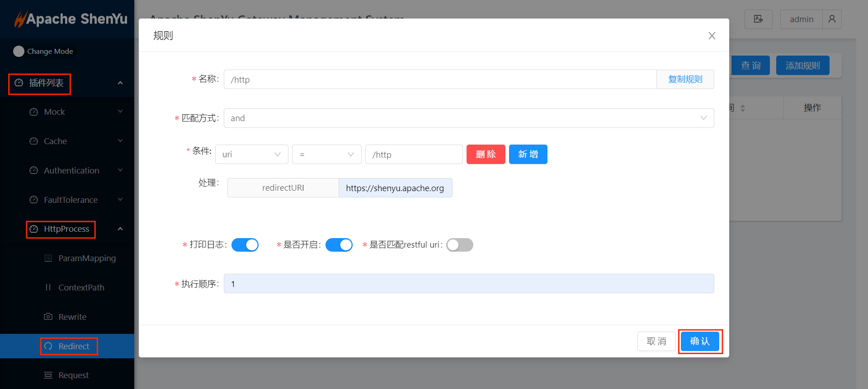The height and width of the screenshot is (389, 868).
Task: Click the ContextPath pause-style icon
Action: (x=48, y=288)
